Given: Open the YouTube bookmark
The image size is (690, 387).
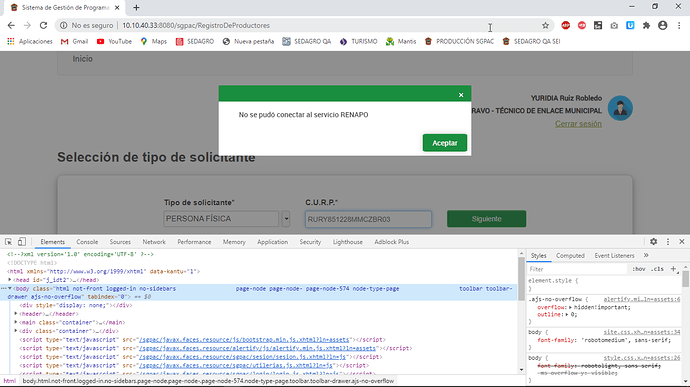Looking at the screenshot, I should (x=114, y=41).
